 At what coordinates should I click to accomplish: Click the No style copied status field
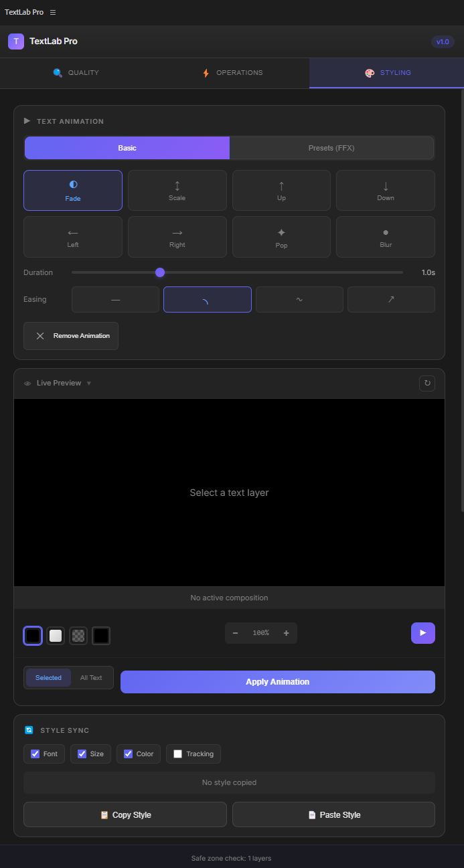[x=229, y=782]
